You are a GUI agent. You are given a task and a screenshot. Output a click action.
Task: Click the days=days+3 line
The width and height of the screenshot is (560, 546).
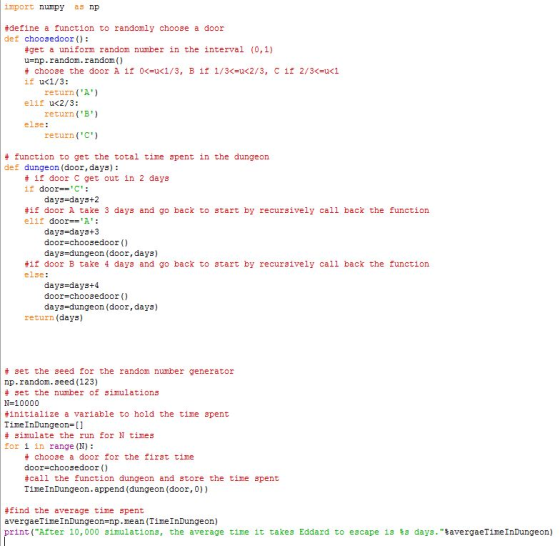(x=72, y=232)
